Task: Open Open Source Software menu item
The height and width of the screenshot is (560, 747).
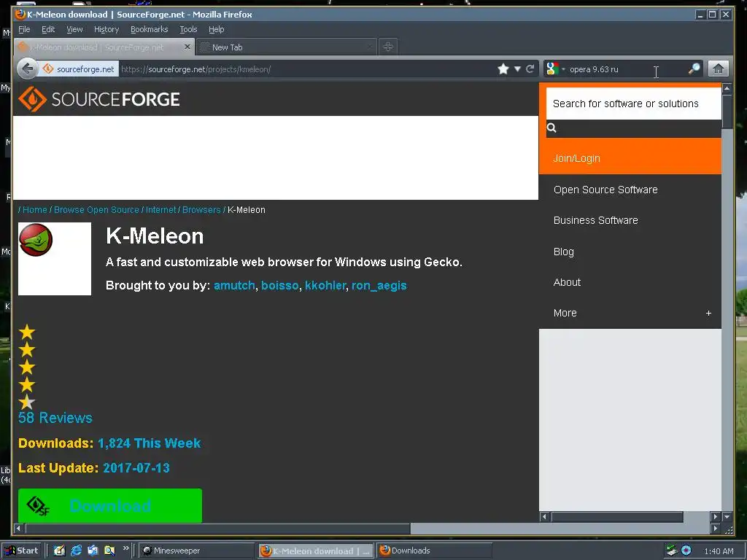Action: [x=605, y=190]
